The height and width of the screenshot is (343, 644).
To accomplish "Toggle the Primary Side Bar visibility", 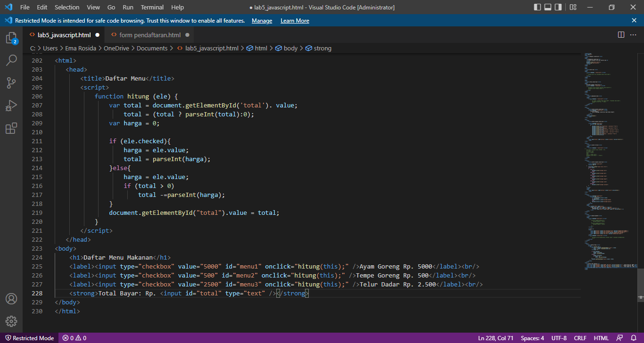I will (x=537, y=7).
